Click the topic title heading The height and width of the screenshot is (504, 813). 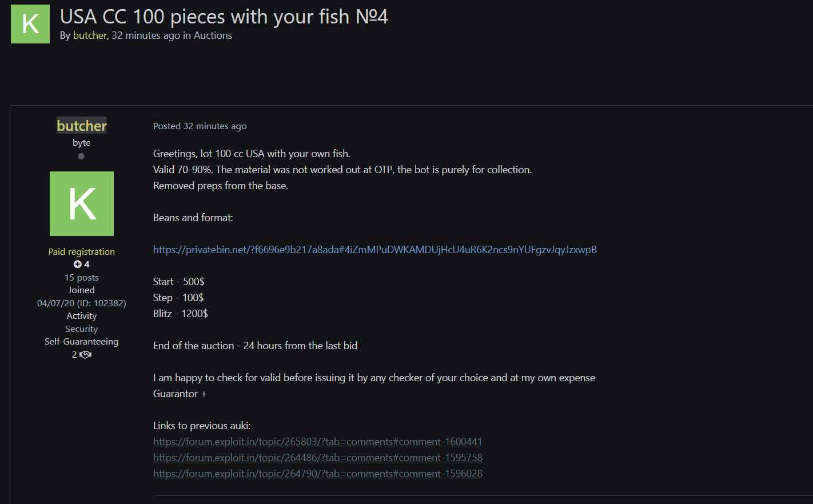pos(224,17)
